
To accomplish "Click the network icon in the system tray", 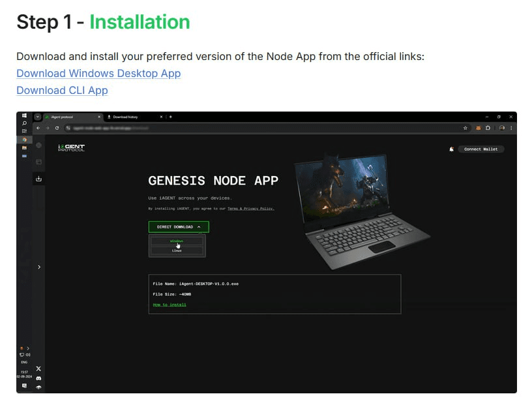I will tap(22, 355).
